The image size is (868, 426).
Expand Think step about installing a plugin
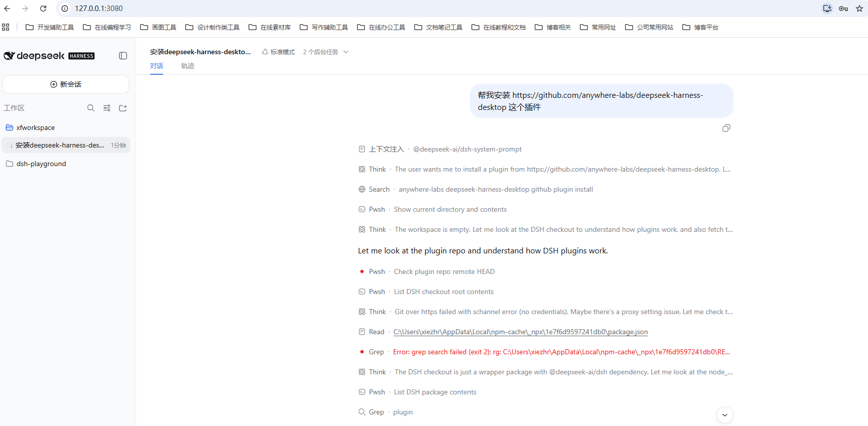[x=545, y=169]
